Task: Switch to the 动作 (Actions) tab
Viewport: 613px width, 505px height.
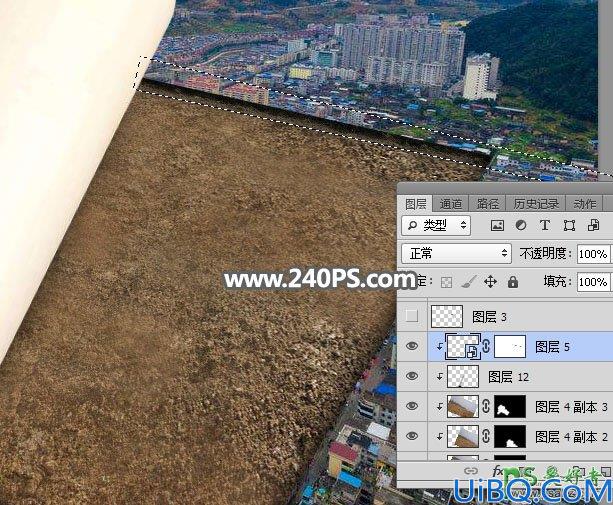Action: [x=584, y=204]
